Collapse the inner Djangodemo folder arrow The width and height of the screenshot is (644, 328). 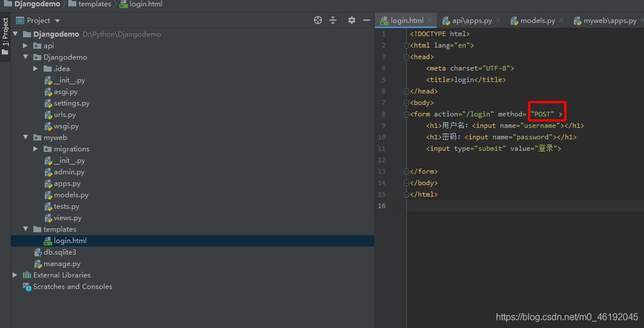coord(25,57)
